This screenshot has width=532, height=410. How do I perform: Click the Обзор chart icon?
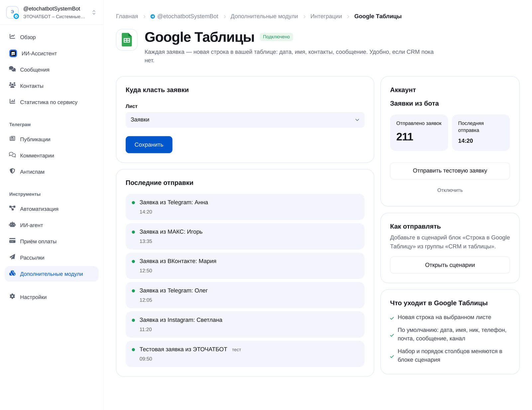tap(12, 37)
